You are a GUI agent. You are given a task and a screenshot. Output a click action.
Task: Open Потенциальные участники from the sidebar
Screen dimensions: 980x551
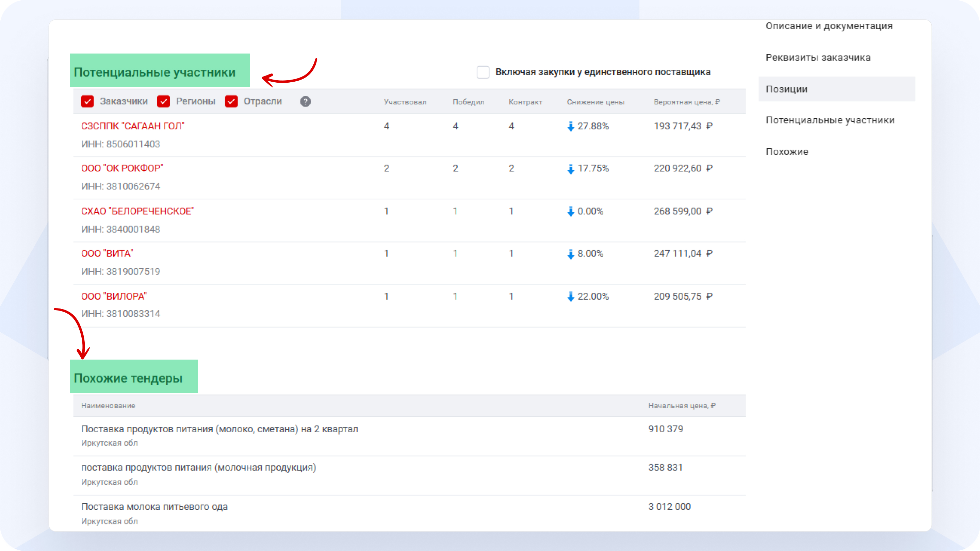point(830,120)
